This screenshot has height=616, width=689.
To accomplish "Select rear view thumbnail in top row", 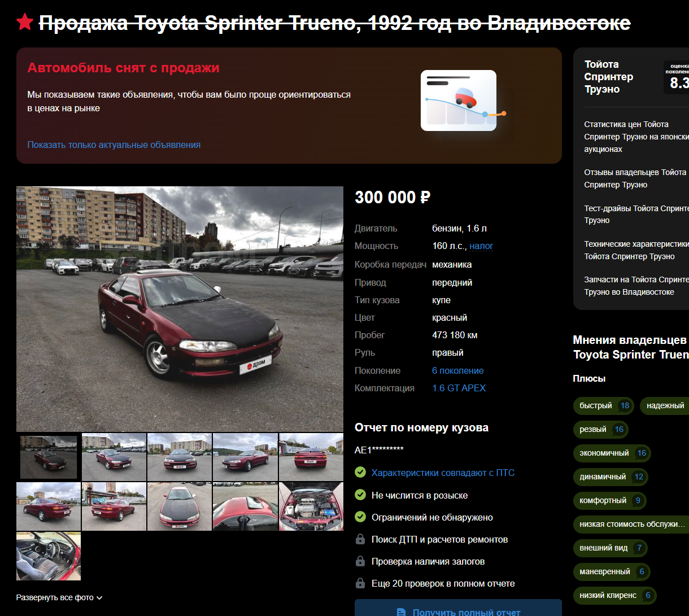I will tap(311, 457).
